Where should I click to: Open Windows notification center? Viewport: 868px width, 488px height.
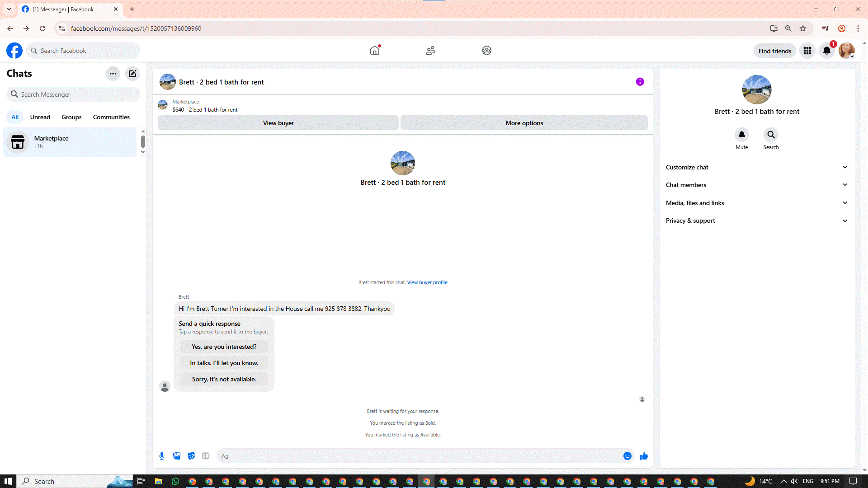(x=853, y=481)
